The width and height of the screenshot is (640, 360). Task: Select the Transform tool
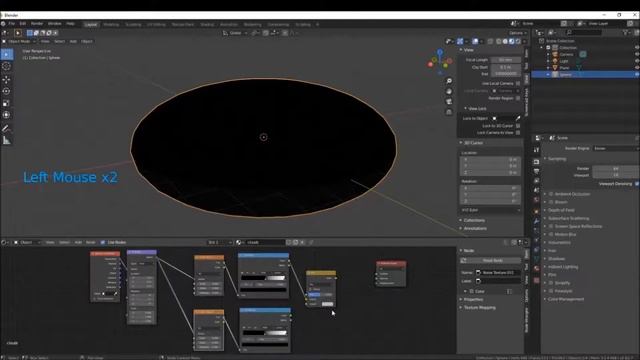[x=7, y=115]
